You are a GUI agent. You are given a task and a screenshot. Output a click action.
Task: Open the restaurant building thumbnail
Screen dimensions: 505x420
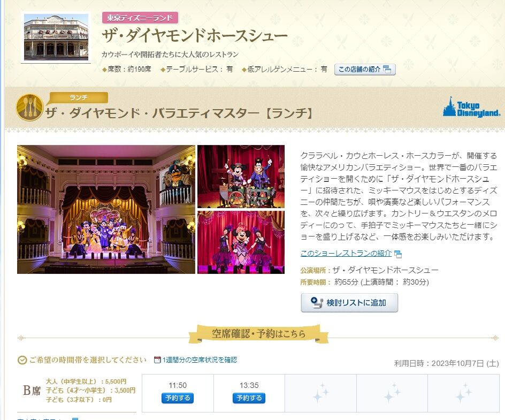tap(56, 37)
